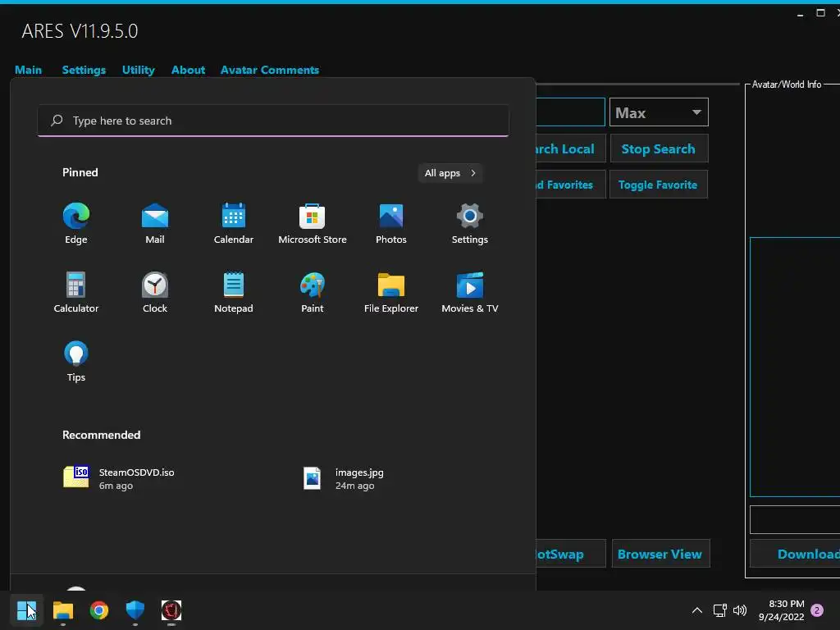Open the Tips app
Image resolution: width=840 pixels, height=630 pixels.
(76, 362)
